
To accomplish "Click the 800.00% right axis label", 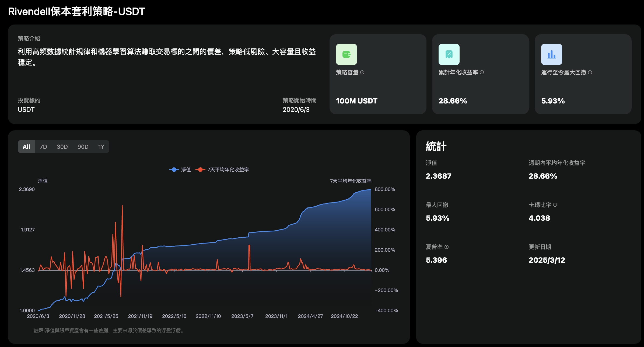I will tap(385, 189).
